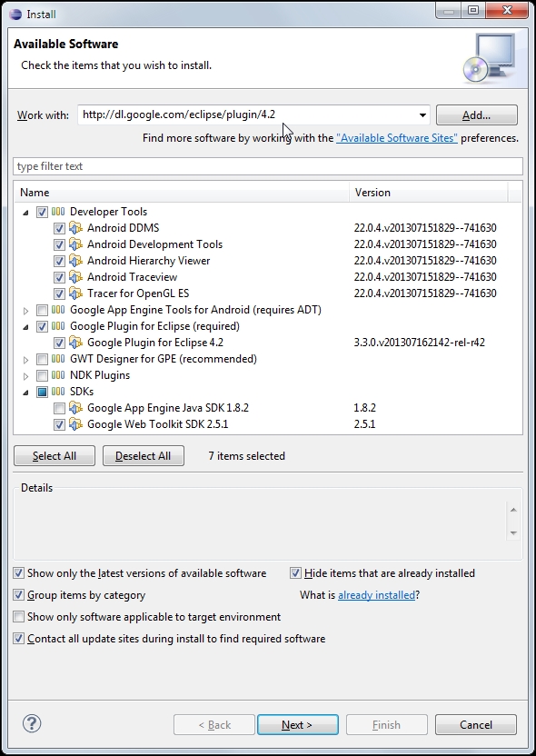Click the Android Development Tools feature icon
The image size is (536, 756).
coord(75,244)
